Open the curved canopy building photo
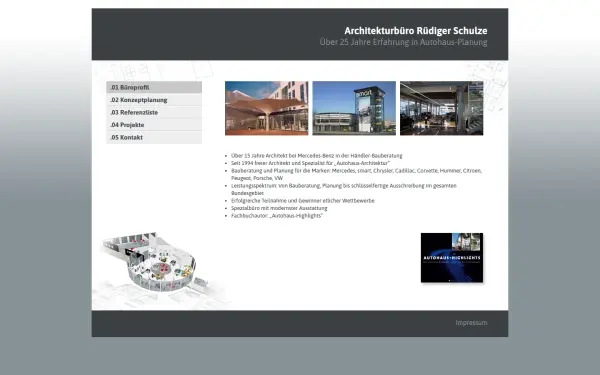The image size is (600, 375). point(266,108)
